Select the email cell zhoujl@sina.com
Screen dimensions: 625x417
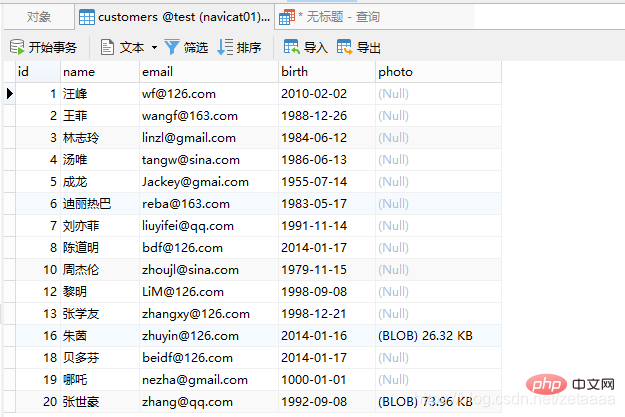click(209, 270)
